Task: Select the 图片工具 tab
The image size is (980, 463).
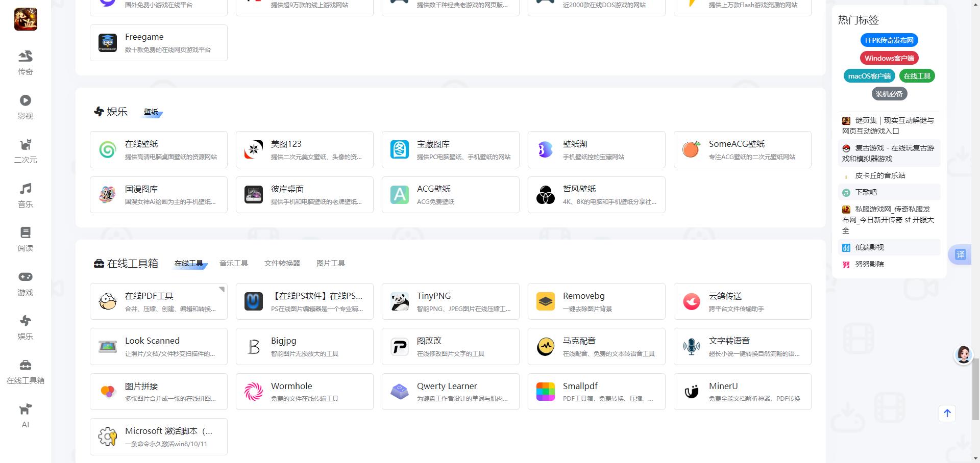Action: click(x=331, y=263)
